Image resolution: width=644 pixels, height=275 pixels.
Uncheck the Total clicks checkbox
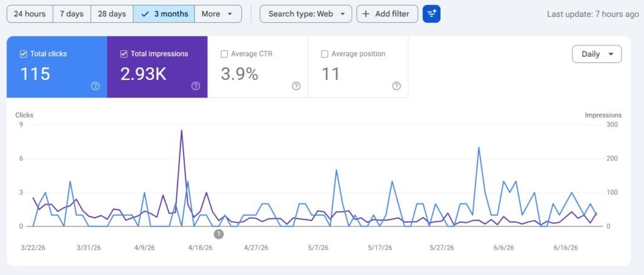click(23, 54)
